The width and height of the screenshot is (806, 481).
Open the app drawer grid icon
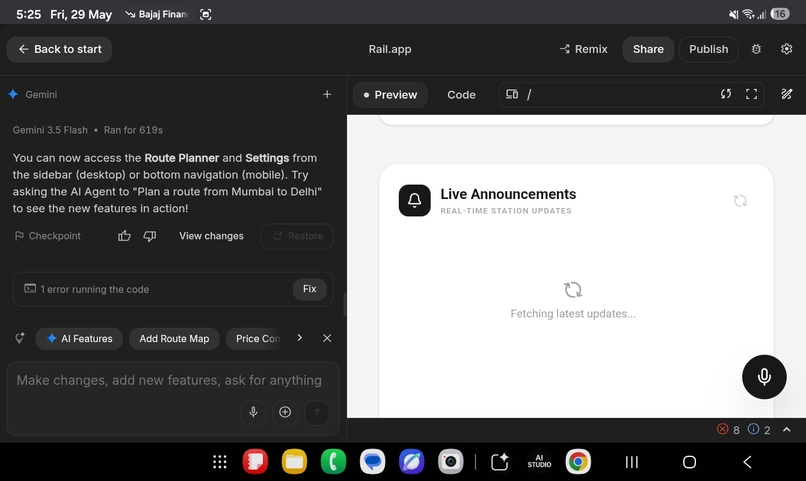[x=219, y=462]
